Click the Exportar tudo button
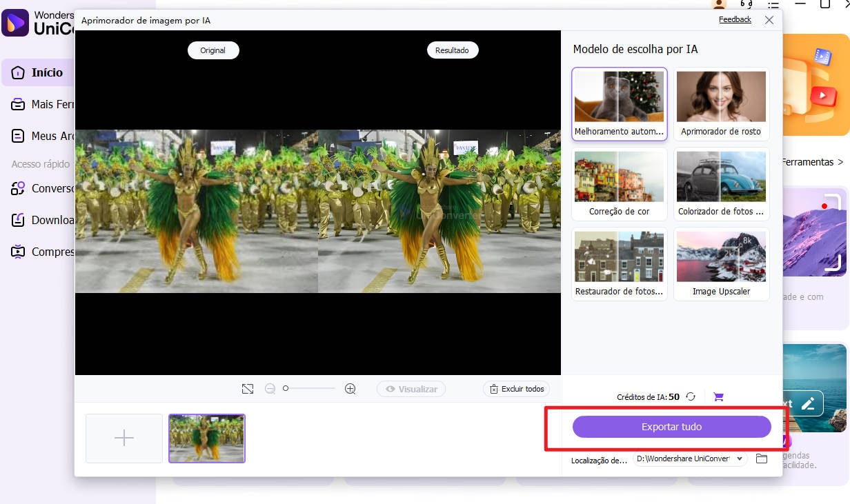This screenshot has width=850, height=504. 671,427
